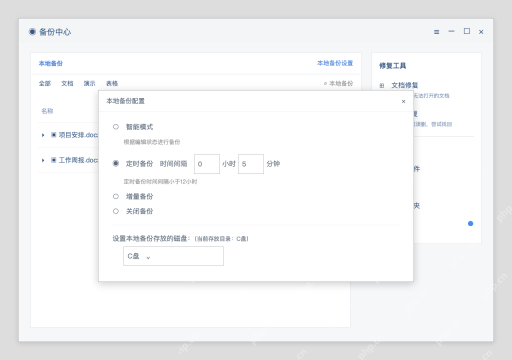The height and width of the screenshot is (360, 512).
Task: Open the 本地备份设置 link
Action: 335,63
